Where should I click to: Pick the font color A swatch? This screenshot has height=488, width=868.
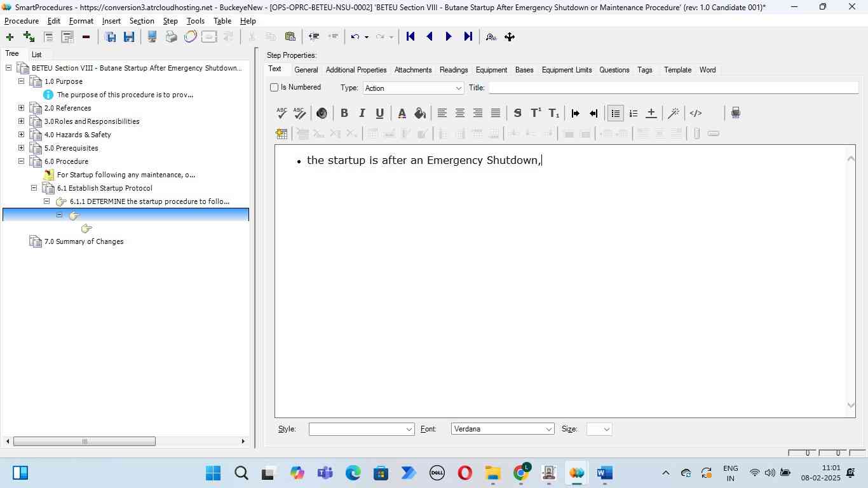402,113
